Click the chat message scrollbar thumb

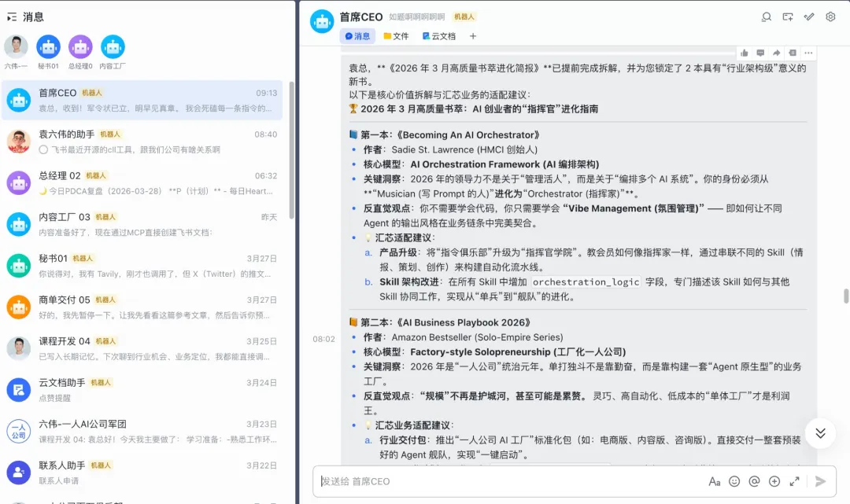pos(845,296)
